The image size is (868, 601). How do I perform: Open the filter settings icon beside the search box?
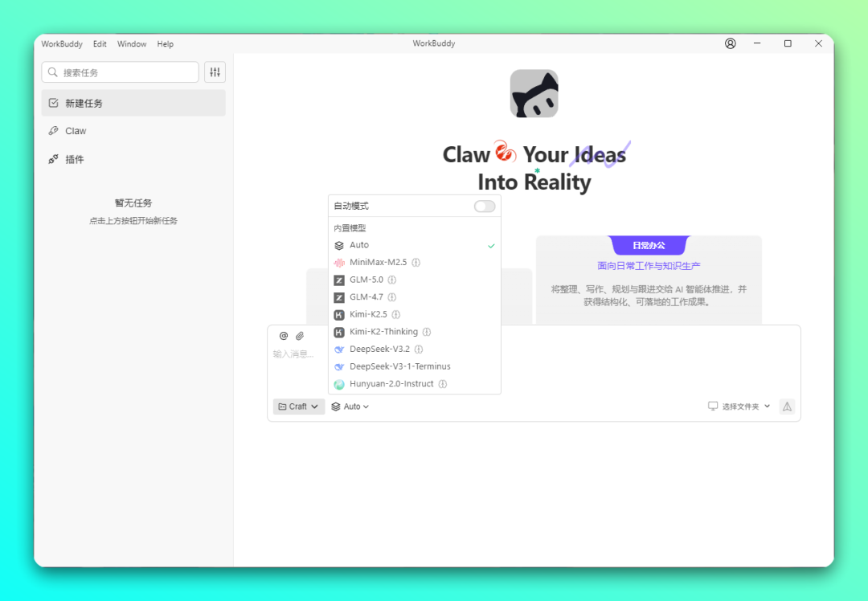point(214,72)
